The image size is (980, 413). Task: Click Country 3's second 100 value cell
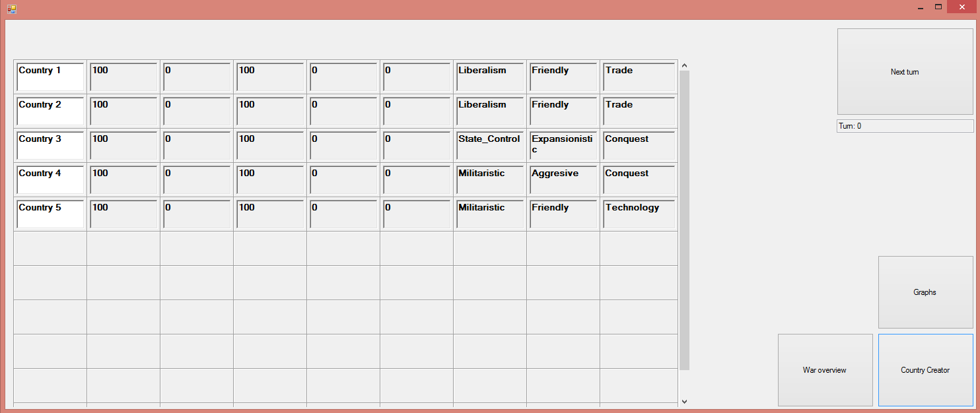[x=270, y=145]
